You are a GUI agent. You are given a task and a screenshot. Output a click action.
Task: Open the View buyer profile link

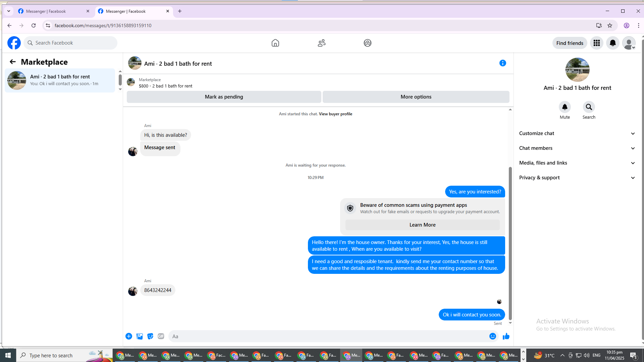pyautogui.click(x=335, y=114)
